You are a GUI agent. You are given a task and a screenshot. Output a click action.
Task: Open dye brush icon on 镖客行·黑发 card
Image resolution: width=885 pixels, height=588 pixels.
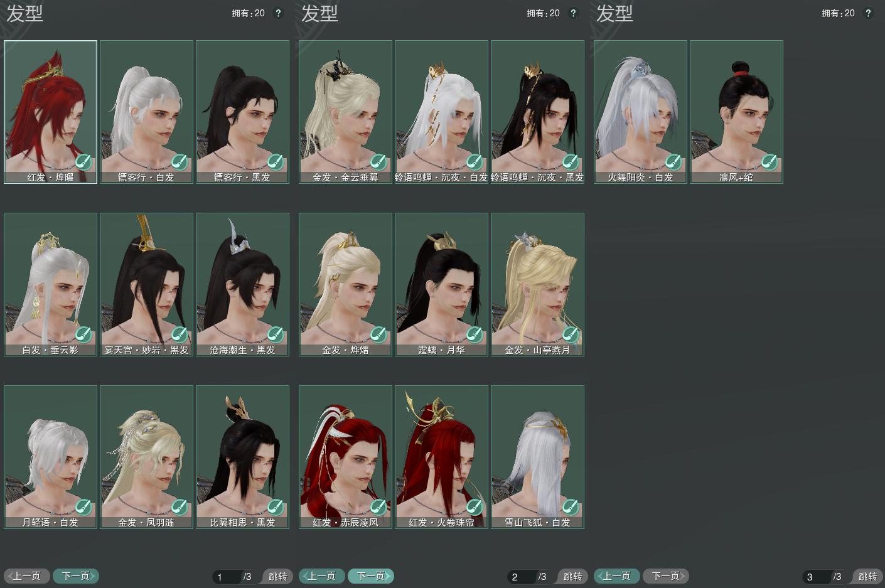[276, 162]
